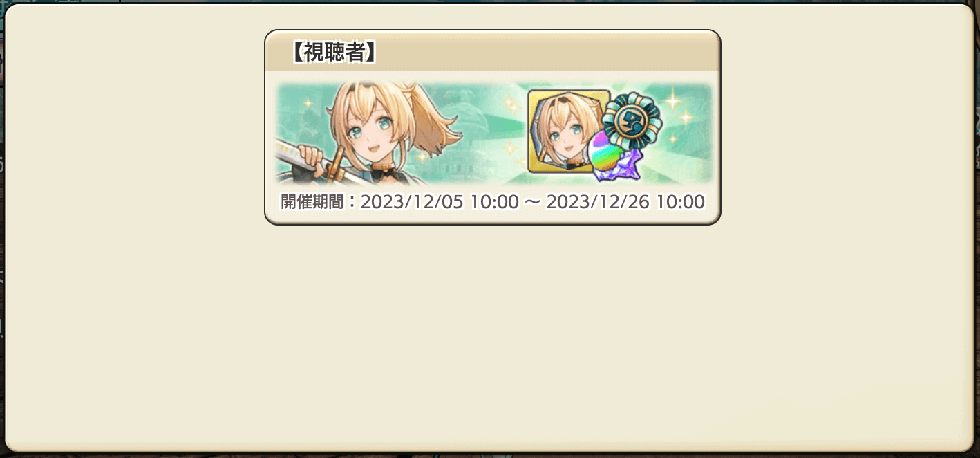Image resolution: width=980 pixels, height=458 pixels.
Task: Click the teal rosette medal icon
Action: point(632,123)
